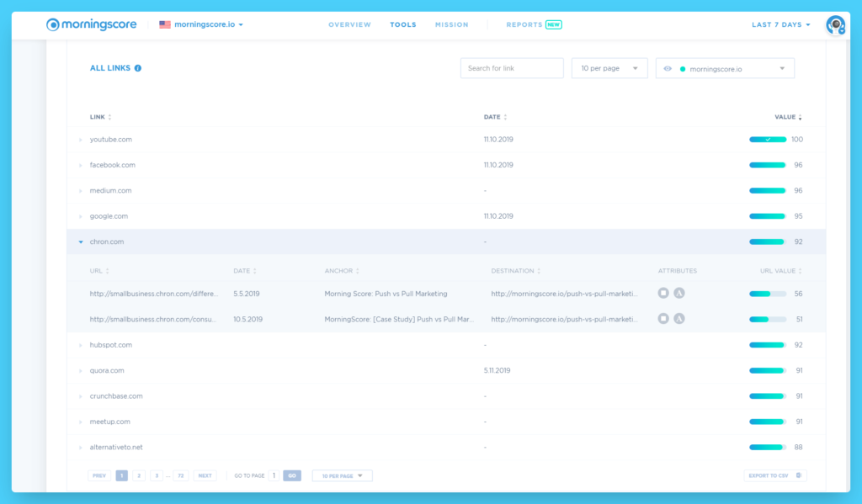Click the quora.com date 5.11.2019
The image size is (862, 504).
click(x=497, y=370)
